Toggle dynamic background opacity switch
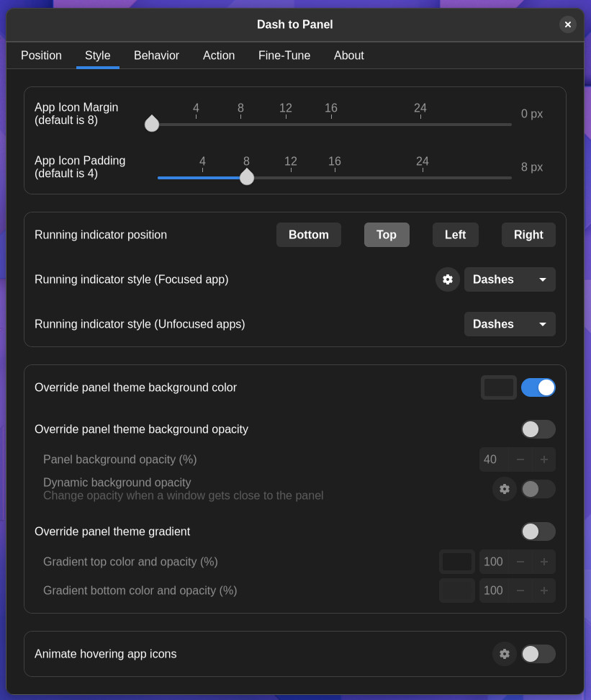Screen dimensions: 591x700 coord(538,489)
